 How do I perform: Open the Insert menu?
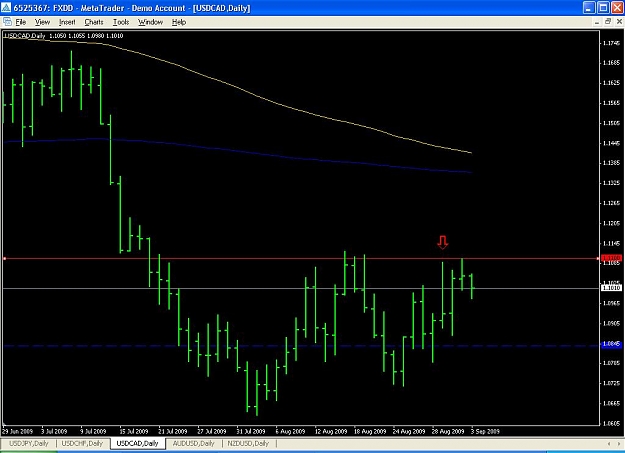click(x=67, y=22)
